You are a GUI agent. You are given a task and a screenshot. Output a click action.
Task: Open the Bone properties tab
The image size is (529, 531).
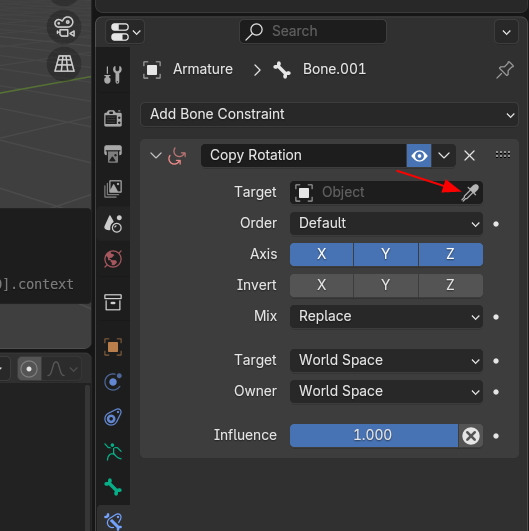[113, 487]
